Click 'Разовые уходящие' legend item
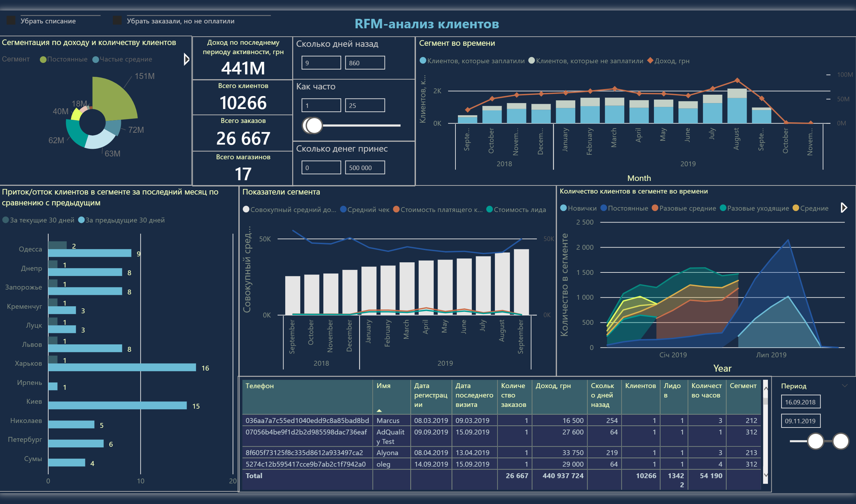 [x=754, y=208]
